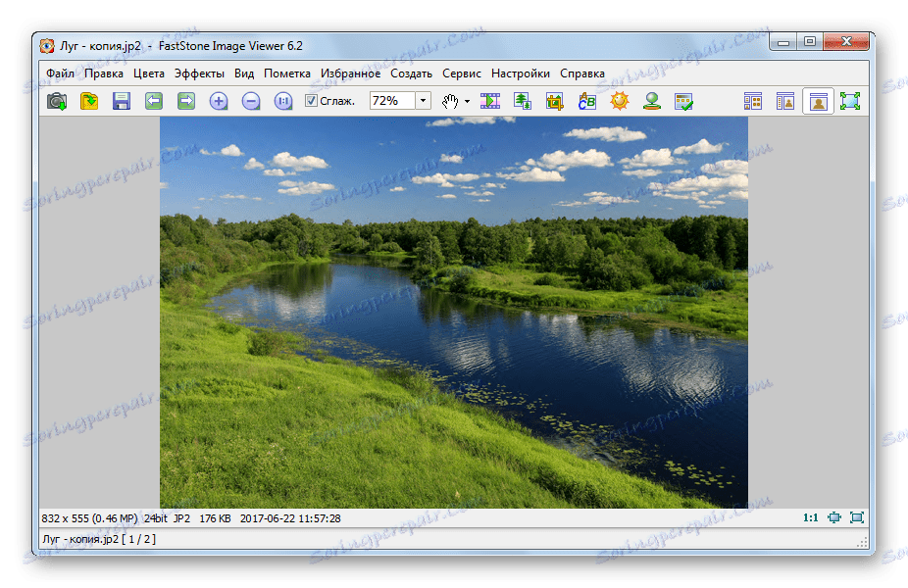Click the river landscape image
The height and width of the screenshot is (588, 908).
(x=453, y=313)
